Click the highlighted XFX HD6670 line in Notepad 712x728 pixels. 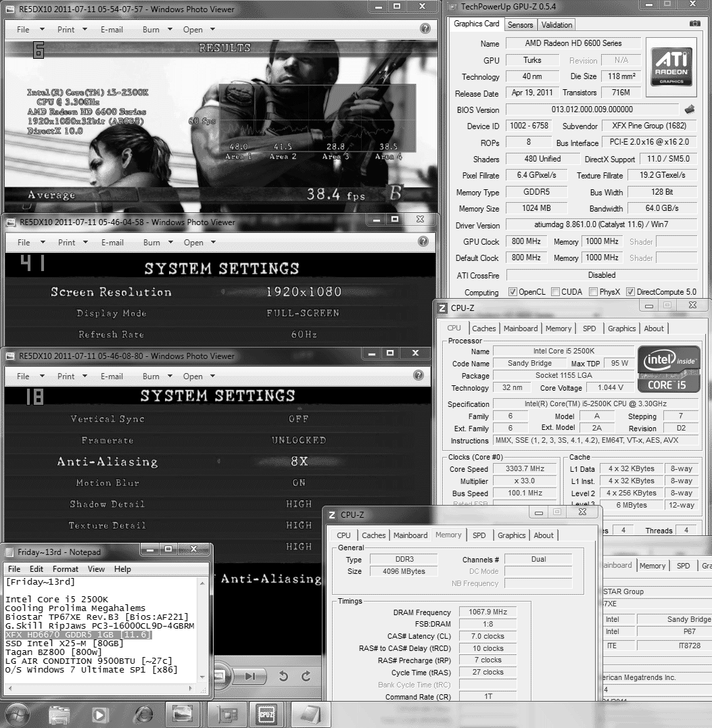click(78, 635)
